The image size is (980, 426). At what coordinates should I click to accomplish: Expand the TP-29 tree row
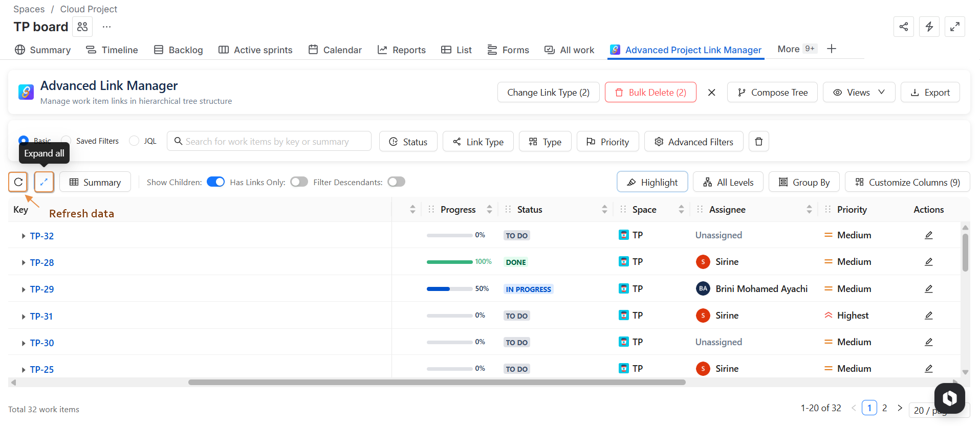[24, 289]
